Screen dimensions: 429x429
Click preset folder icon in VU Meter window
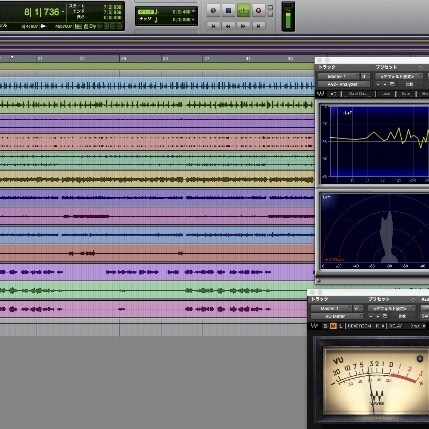[x=385, y=316]
